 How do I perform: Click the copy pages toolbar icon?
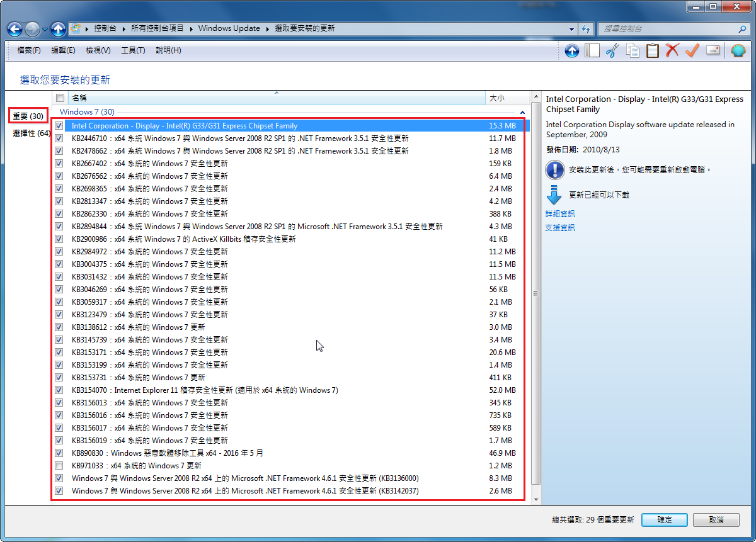(x=633, y=50)
